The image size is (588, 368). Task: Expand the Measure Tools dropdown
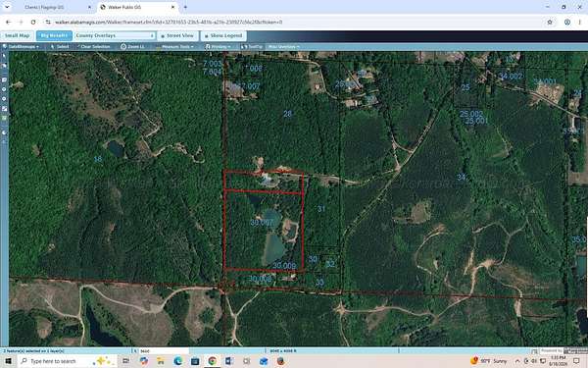175,46
